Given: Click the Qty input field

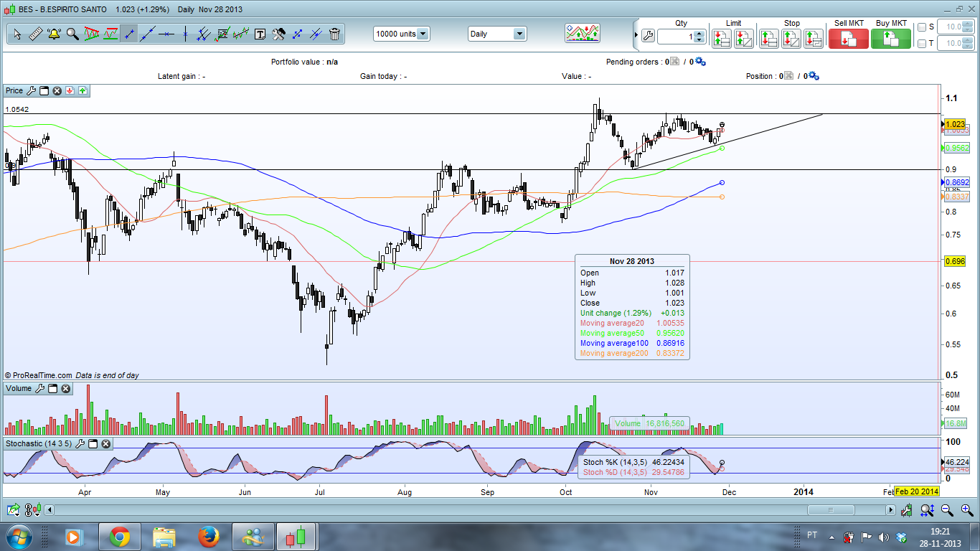Looking at the screenshot, I should [674, 37].
